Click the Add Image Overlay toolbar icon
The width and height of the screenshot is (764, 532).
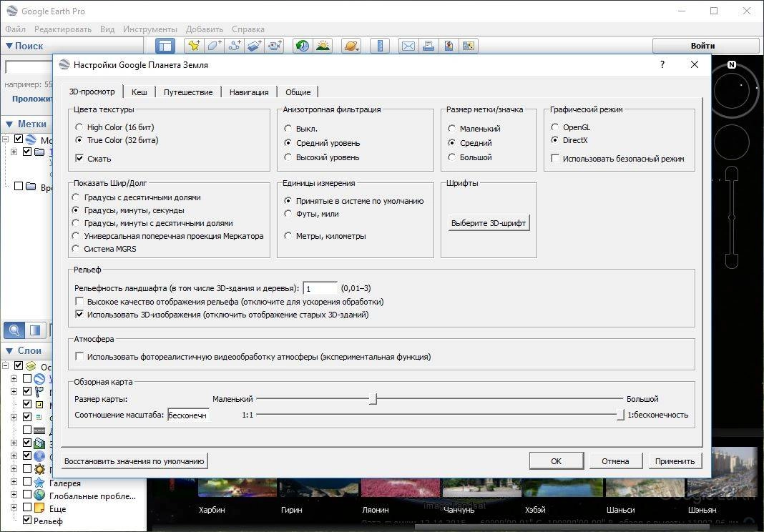pos(255,46)
